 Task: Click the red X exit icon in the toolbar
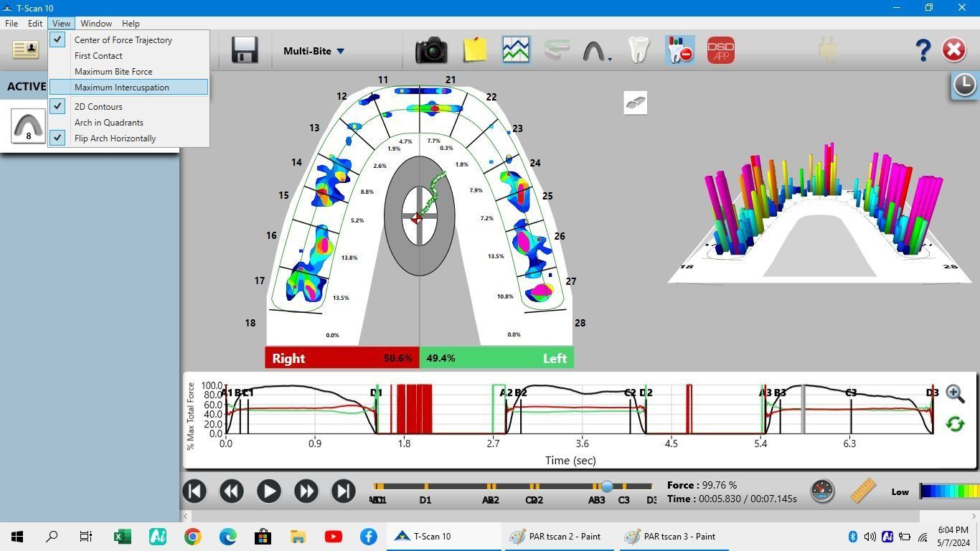click(x=953, y=50)
